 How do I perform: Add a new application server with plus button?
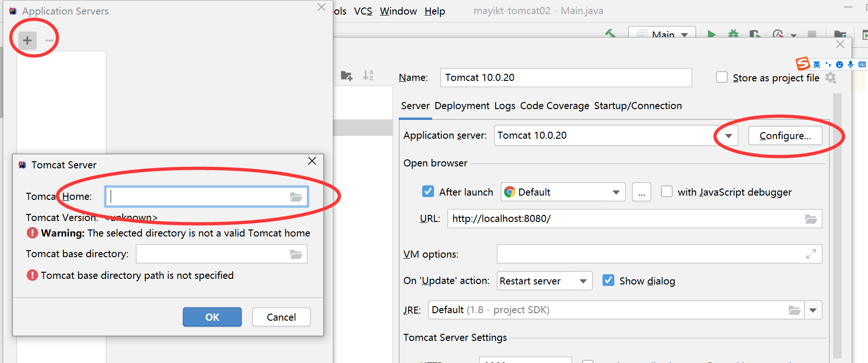[x=27, y=40]
